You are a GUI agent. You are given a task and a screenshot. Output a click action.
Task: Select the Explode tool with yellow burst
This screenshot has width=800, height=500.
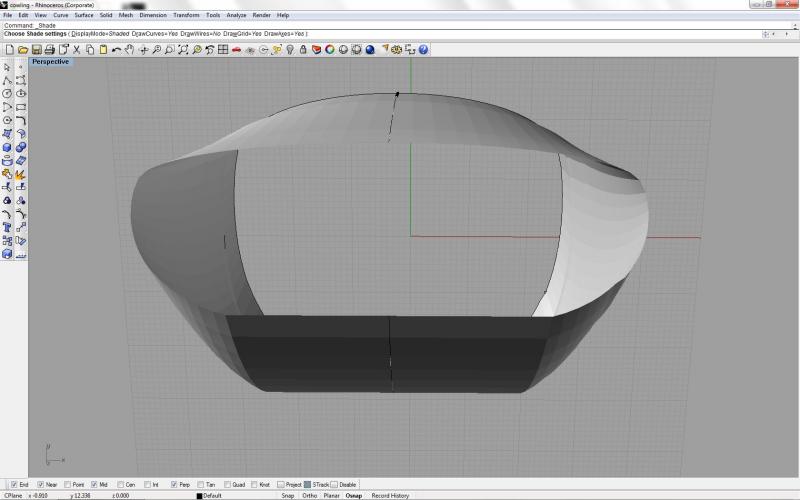point(21,174)
